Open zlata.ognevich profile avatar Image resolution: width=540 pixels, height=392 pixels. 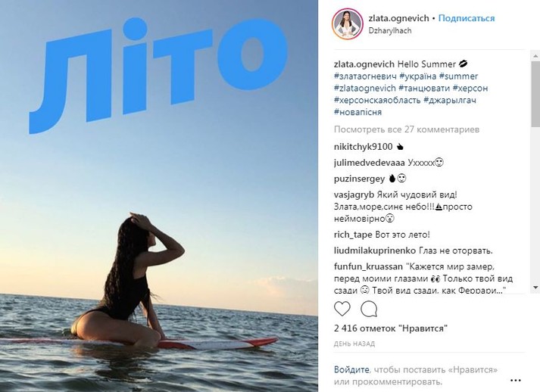pyautogui.click(x=347, y=23)
